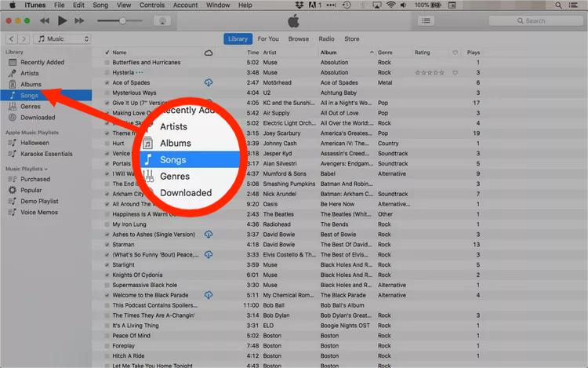
Task: Open the Music media type dropdown
Action: pyautogui.click(x=63, y=39)
